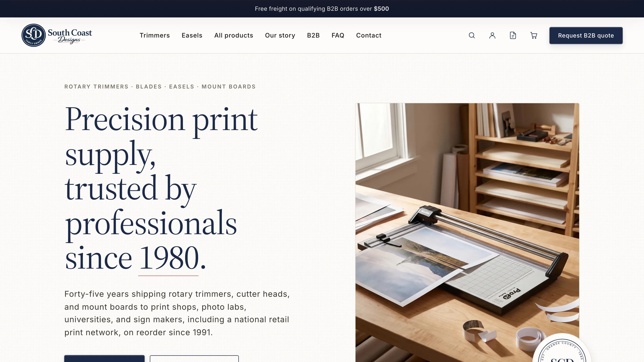Click the South Coast Designs logo
The width and height of the screenshot is (644, 362).
pyautogui.click(x=57, y=35)
